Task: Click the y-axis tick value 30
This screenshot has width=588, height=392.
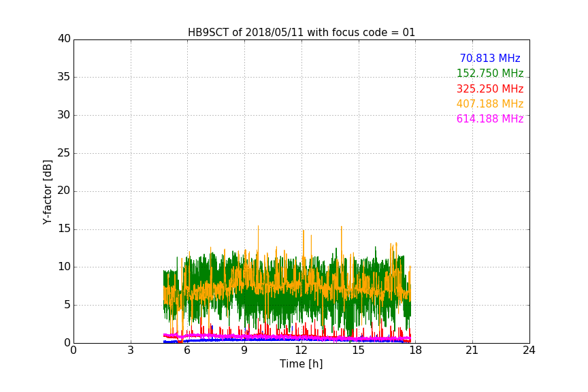Action: pos(64,115)
